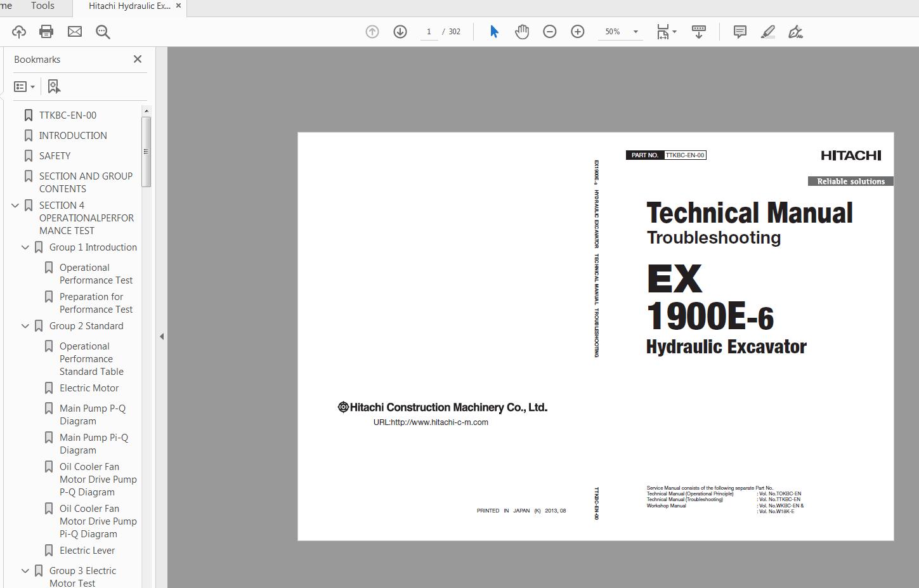Activate the hand pan tool
Screen dimensions: 919x588
[x=522, y=32]
